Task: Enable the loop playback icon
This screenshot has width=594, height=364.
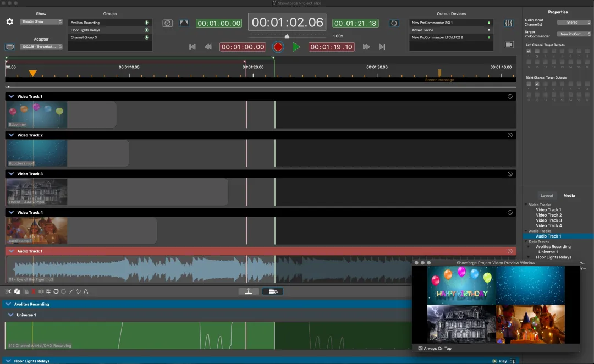Action: coord(394,23)
